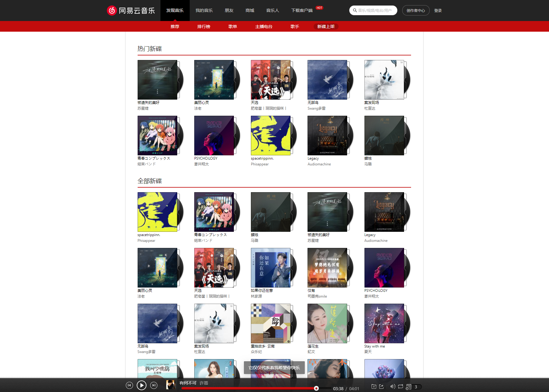Screen dimensions: 549x392
Task: Click the playback progress slider handle
Action: 316,388
